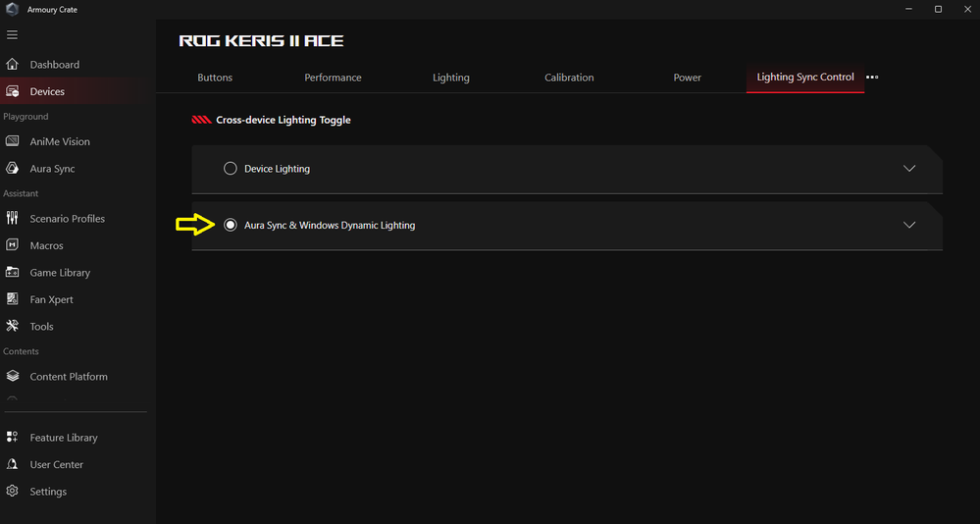
Task: Open Tools label in sidebar
Action: point(41,327)
